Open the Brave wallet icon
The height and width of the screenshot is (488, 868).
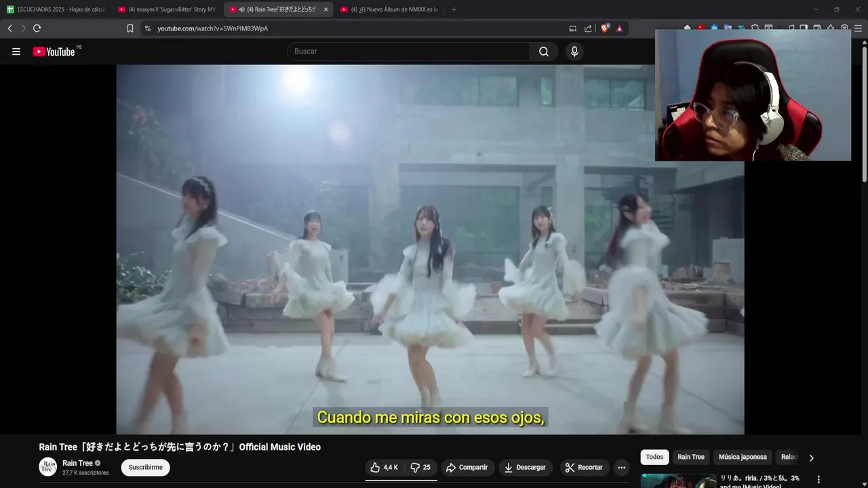click(817, 28)
